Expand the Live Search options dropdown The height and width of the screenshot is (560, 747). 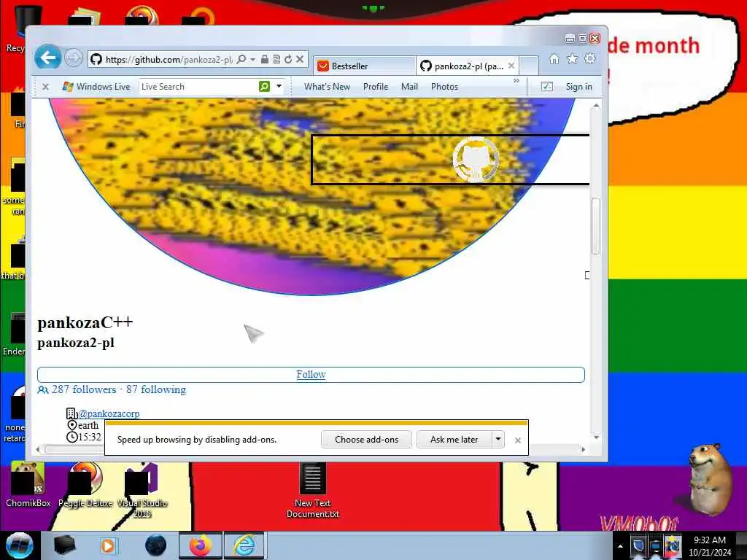coord(279,86)
